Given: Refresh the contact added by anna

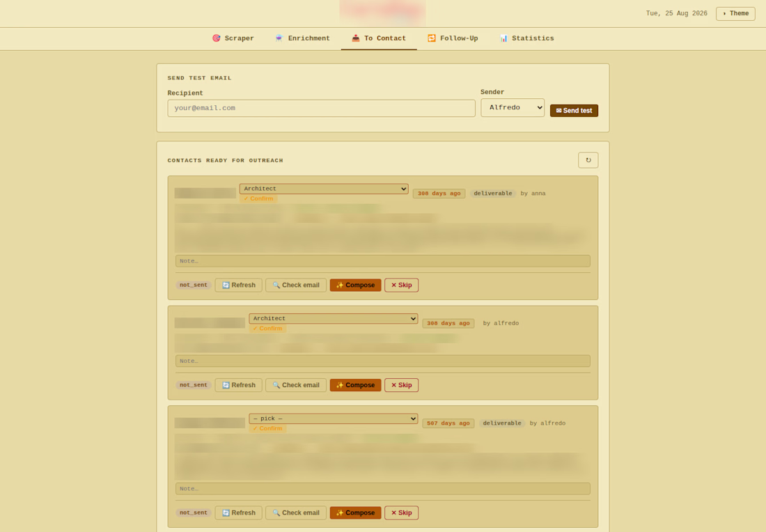Looking at the screenshot, I should [x=238, y=285].
